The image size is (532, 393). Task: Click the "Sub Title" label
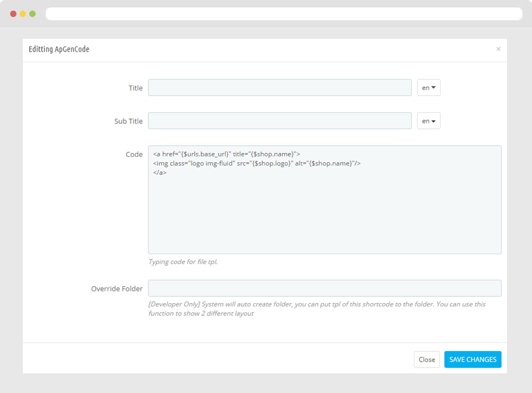pos(128,121)
